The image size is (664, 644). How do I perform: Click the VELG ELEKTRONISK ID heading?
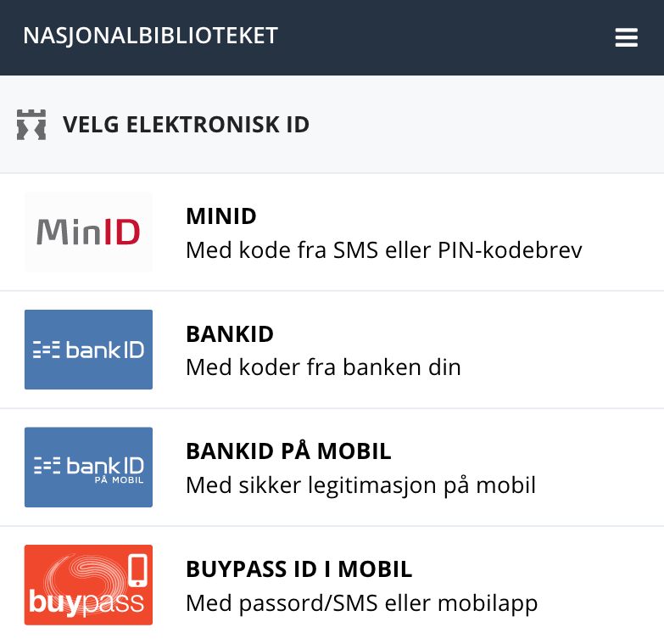[186, 125]
